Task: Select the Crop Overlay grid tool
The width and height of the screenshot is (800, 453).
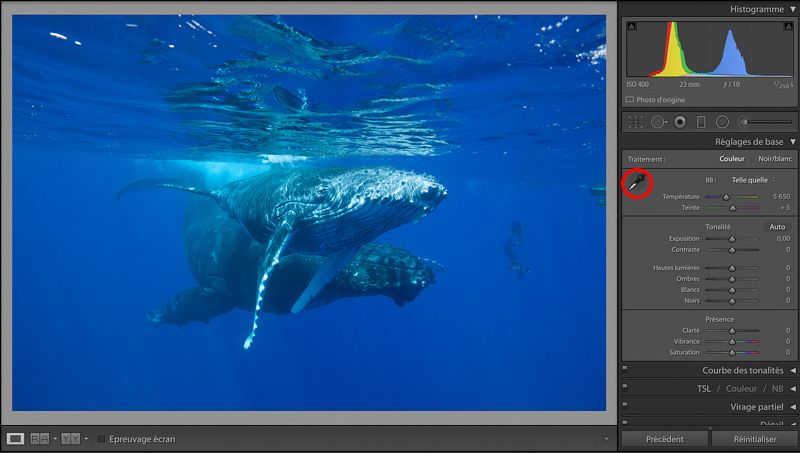Action: point(635,122)
